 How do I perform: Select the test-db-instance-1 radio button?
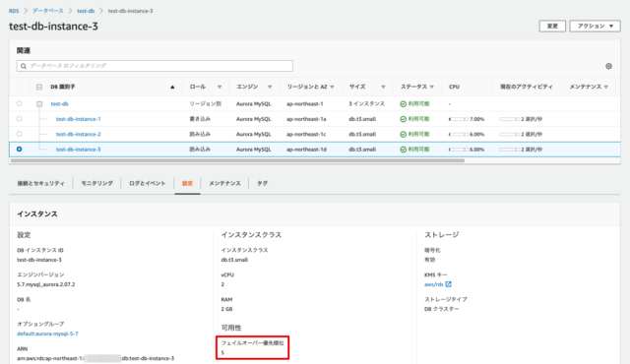click(20, 119)
